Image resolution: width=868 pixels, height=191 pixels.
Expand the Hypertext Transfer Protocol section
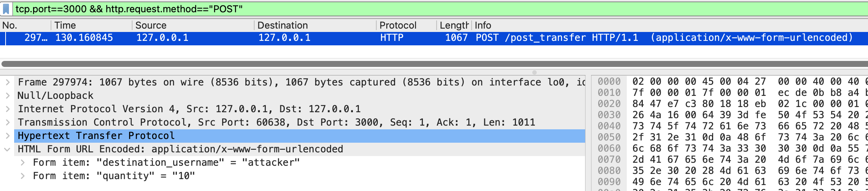click(7, 136)
